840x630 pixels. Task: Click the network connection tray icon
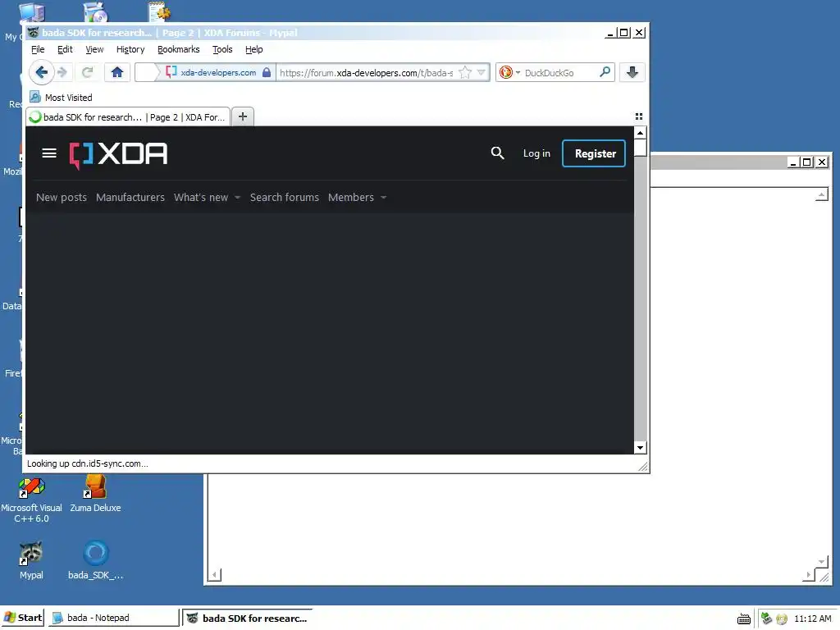point(766,619)
